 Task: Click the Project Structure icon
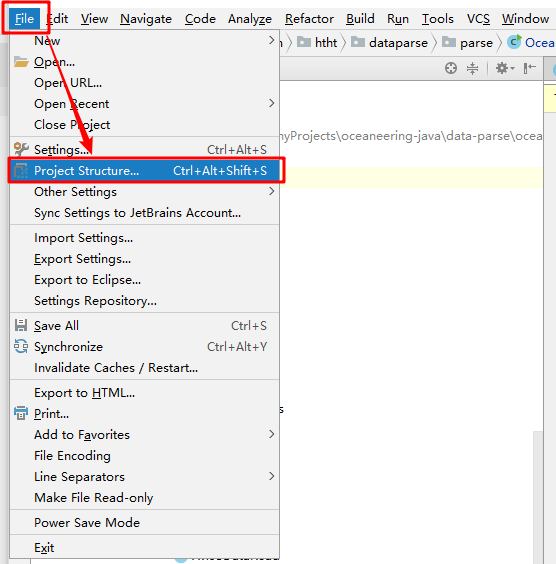point(21,170)
